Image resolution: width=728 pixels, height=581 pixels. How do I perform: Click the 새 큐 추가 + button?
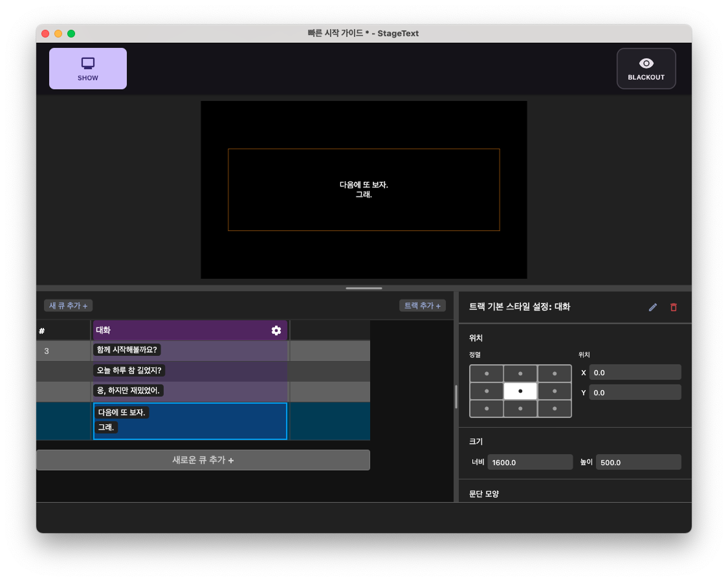(68, 305)
